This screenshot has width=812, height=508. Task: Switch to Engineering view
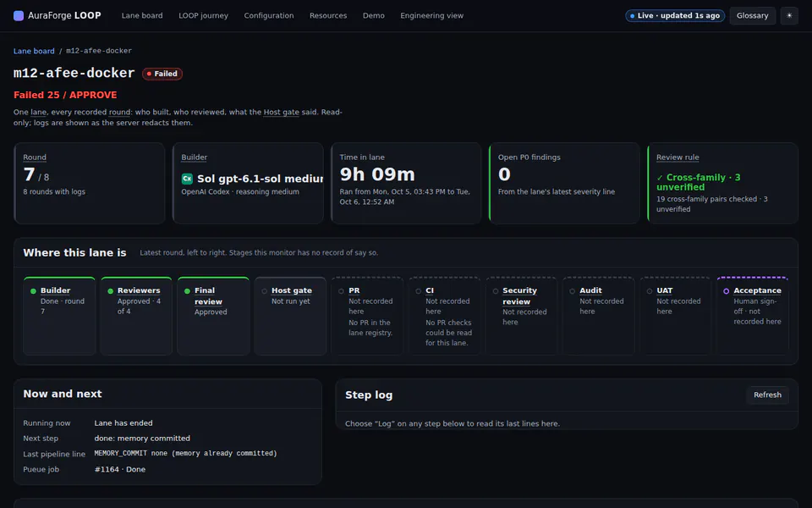(x=432, y=15)
